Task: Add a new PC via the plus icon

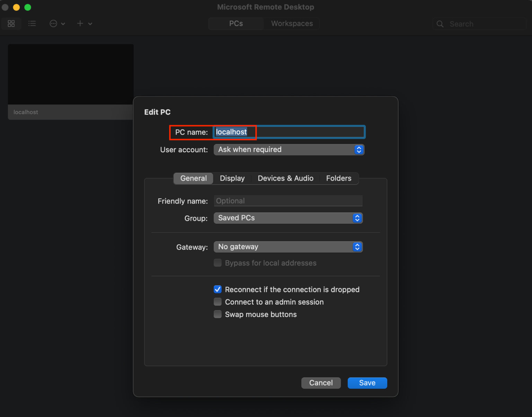Action: point(80,23)
